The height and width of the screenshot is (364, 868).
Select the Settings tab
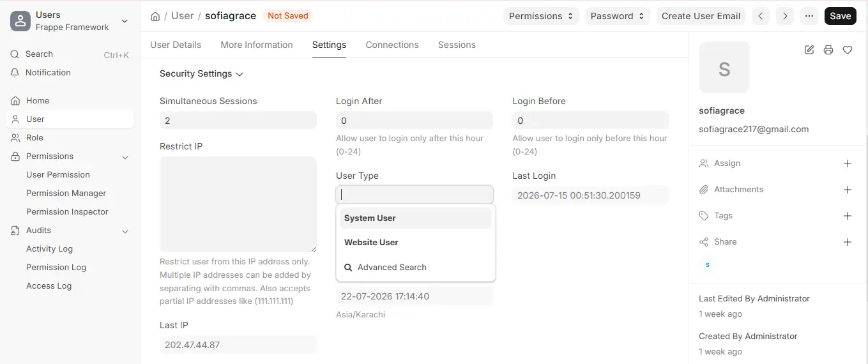(329, 45)
